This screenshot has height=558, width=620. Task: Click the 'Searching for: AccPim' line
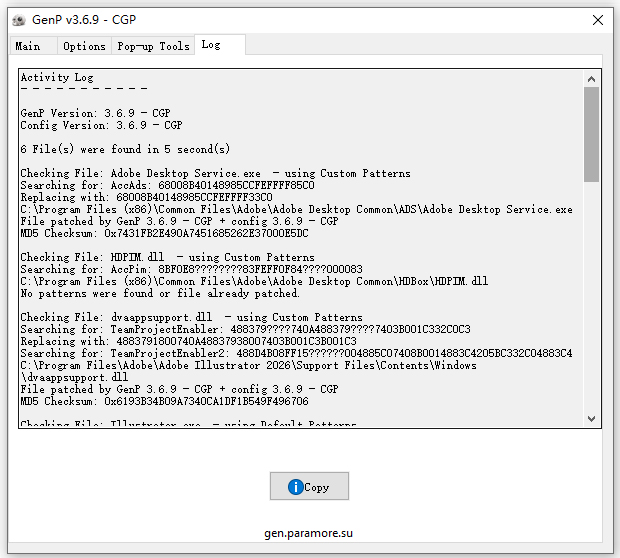tap(191, 269)
